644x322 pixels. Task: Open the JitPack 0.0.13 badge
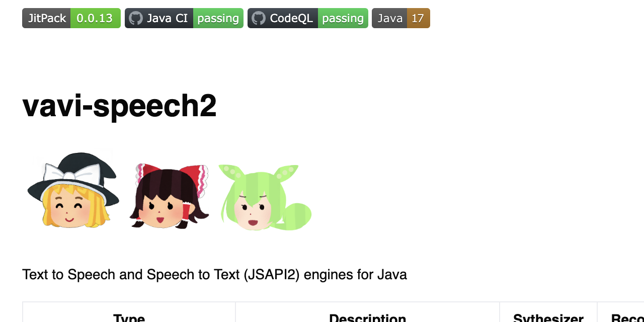[71, 18]
